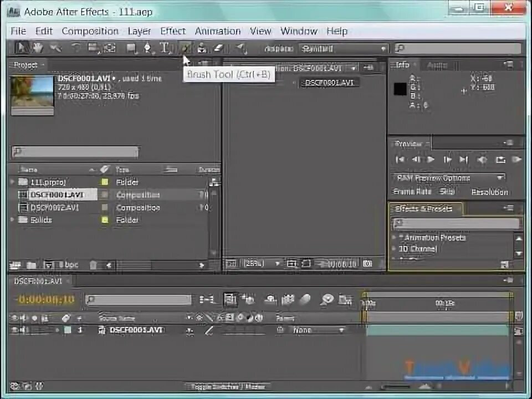Select the Pen tool
Screen dimensions: 532x399
click(149, 48)
